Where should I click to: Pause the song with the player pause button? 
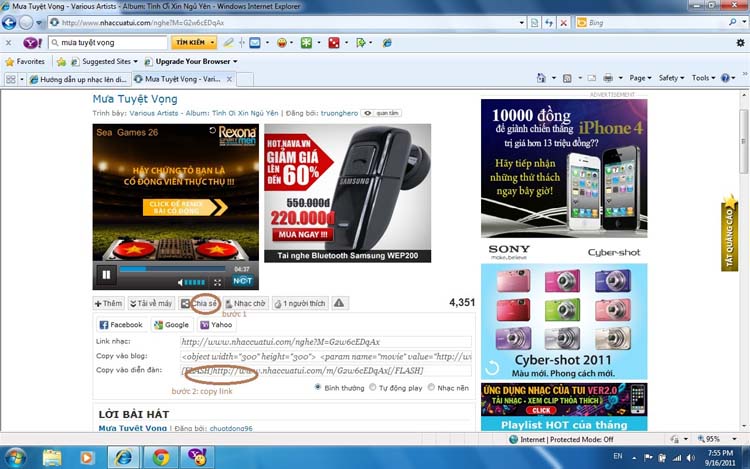[106, 274]
